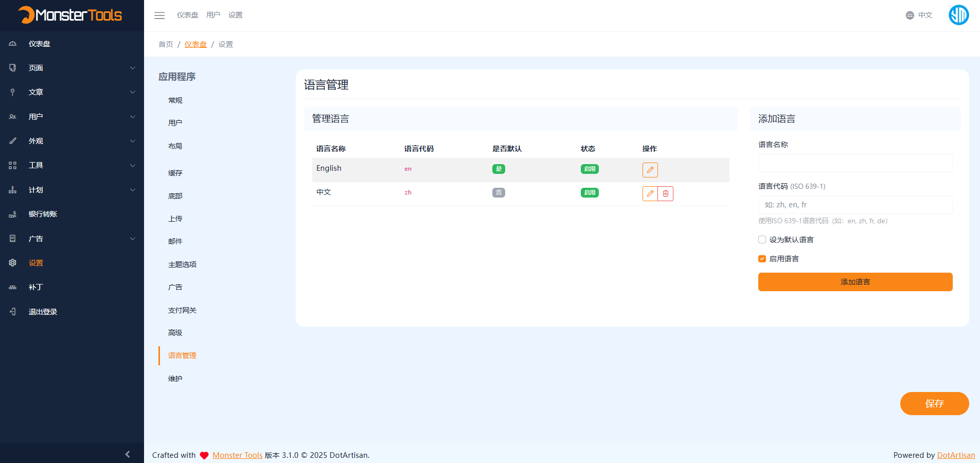Click the 银行转账 sidebar icon

click(12, 214)
